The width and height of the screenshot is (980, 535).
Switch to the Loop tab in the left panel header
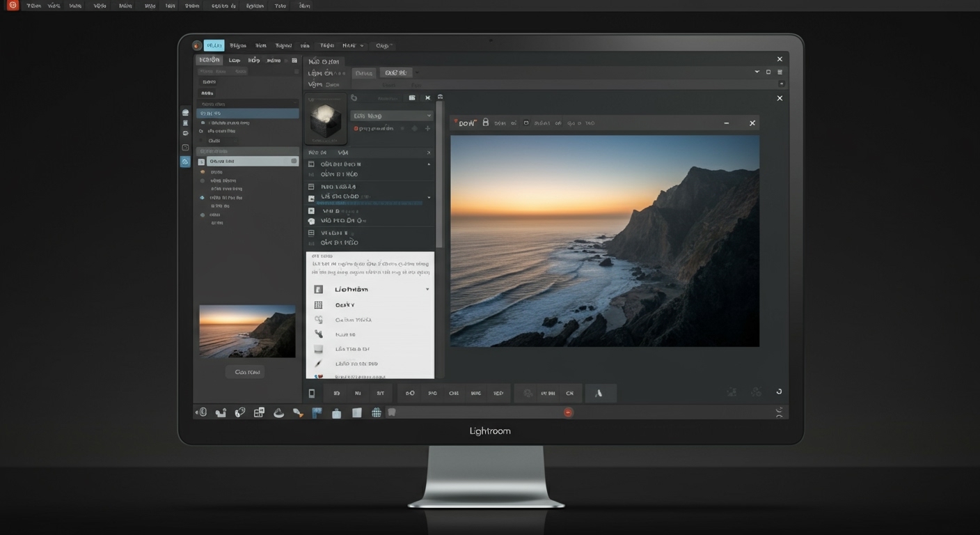[x=235, y=60]
